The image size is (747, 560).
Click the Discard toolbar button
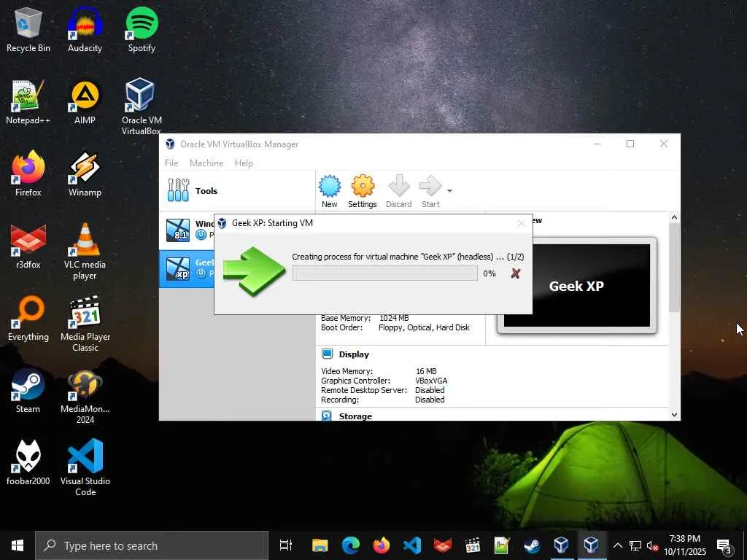(x=399, y=192)
